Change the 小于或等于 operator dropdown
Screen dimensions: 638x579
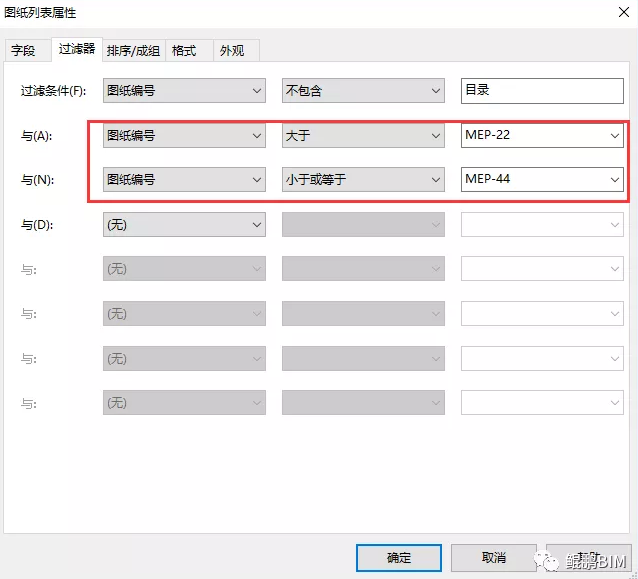pos(363,180)
